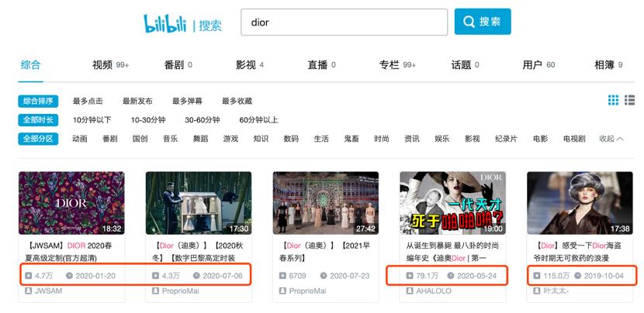The height and width of the screenshot is (313, 644).
Task: Filter by 舞蹈 category
Action: [200, 139]
